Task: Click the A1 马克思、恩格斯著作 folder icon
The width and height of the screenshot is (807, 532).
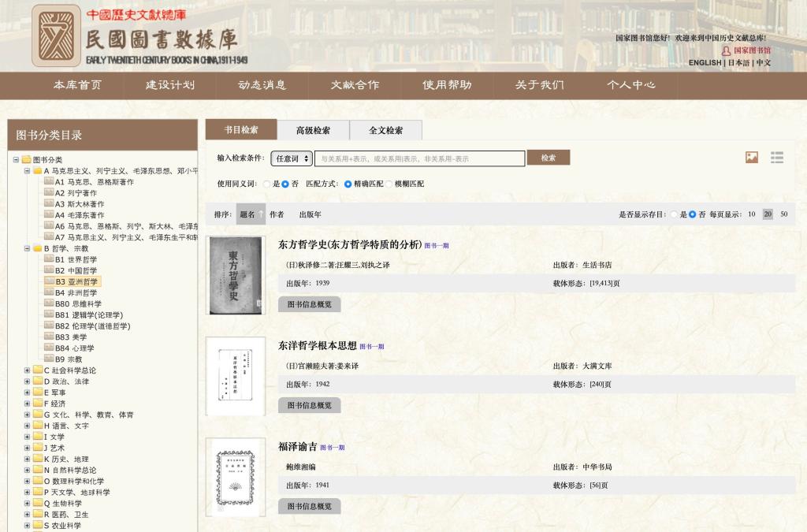Action: [48, 181]
